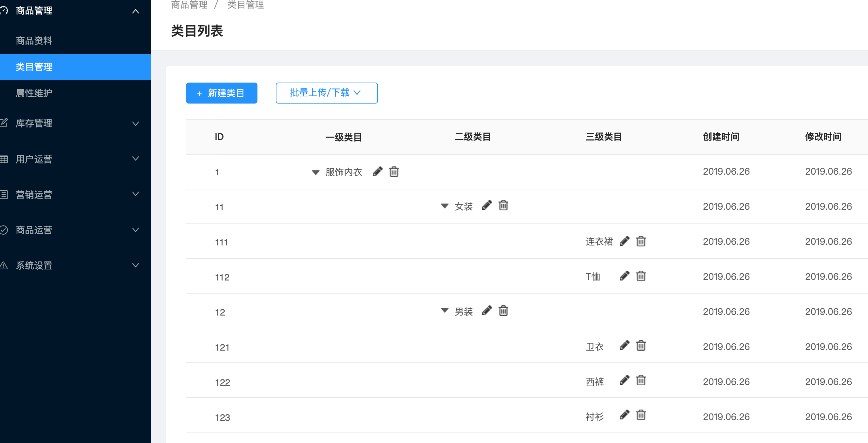The width and height of the screenshot is (868, 443).
Task: Edit the 连衣裙 category pencil icon
Action: pos(624,241)
